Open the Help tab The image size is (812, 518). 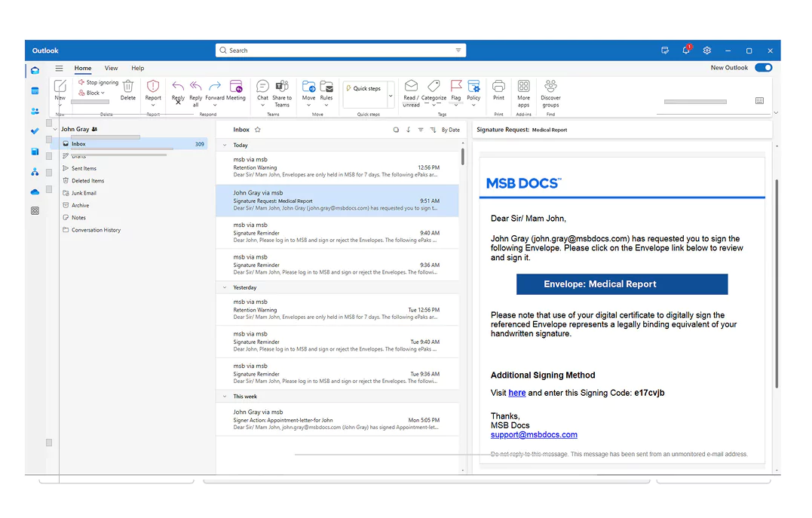click(137, 68)
